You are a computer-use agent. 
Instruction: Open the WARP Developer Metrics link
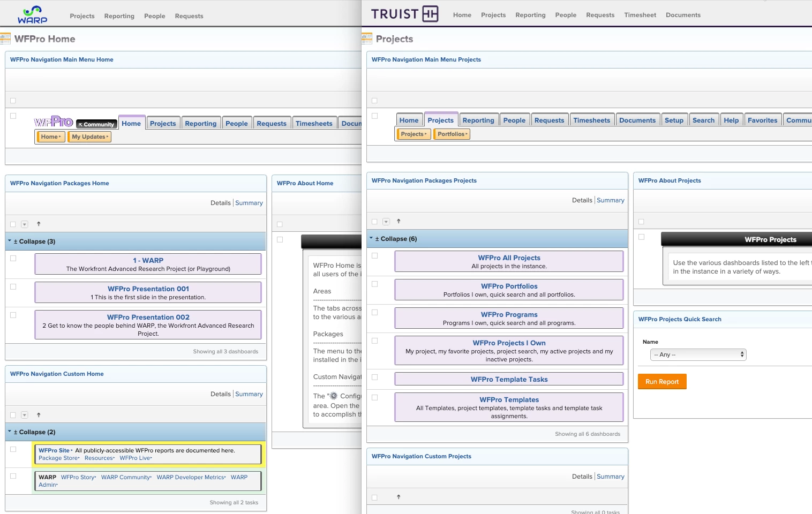[x=191, y=477]
